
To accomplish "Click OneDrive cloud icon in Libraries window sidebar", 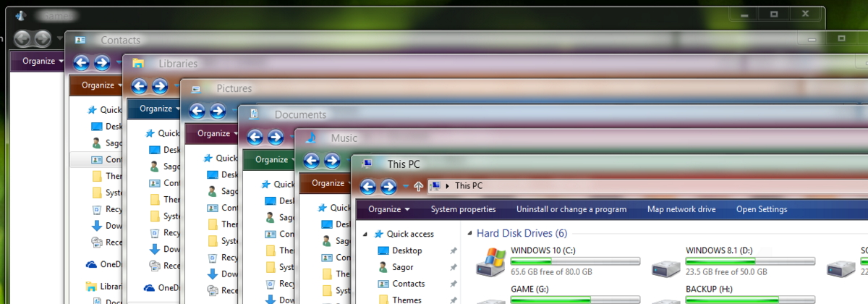I will point(150,287).
